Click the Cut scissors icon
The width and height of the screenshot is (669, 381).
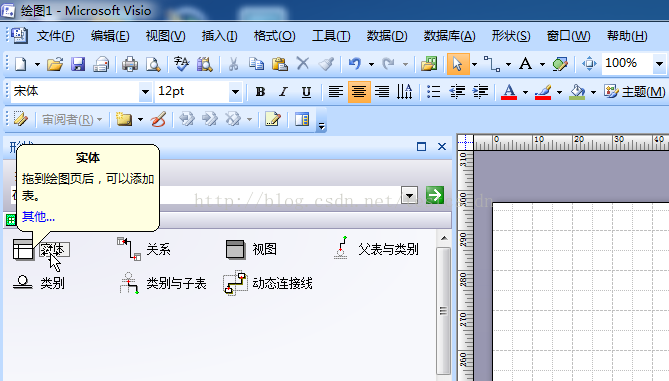[x=233, y=64]
